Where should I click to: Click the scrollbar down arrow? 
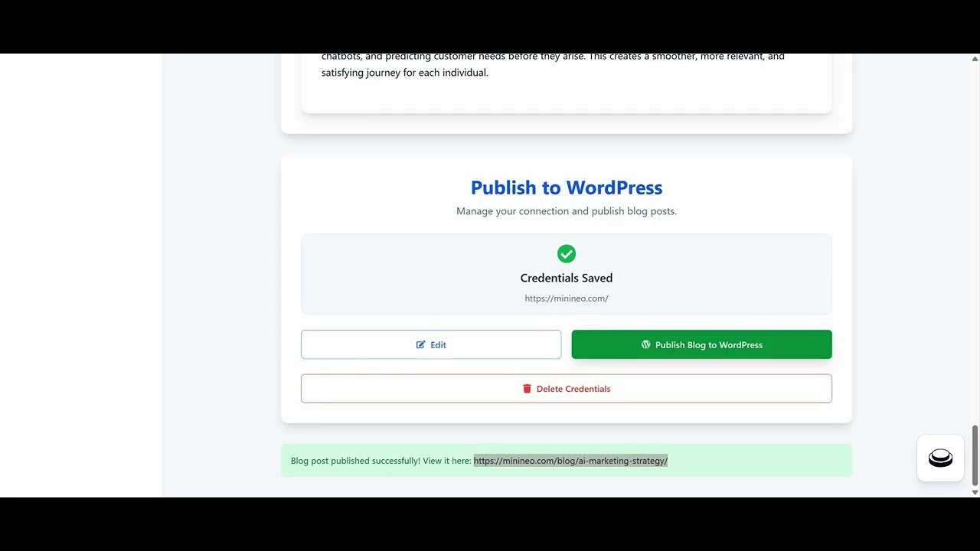pyautogui.click(x=975, y=492)
